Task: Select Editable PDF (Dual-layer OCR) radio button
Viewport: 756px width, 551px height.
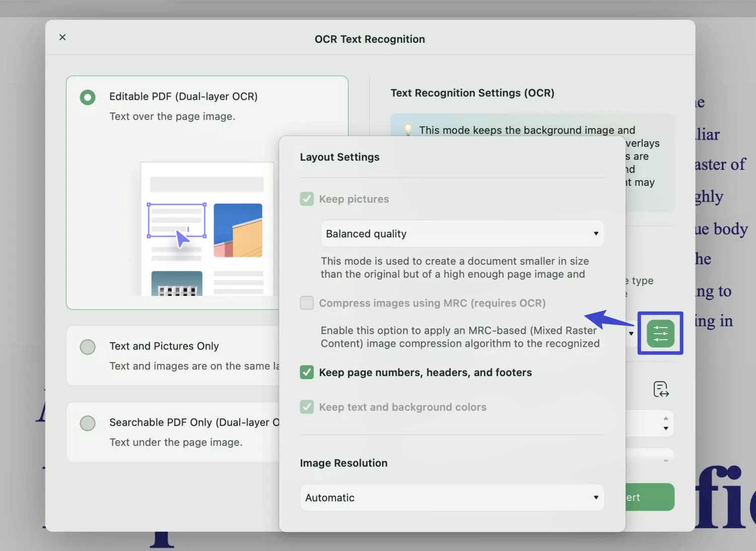Action: (88, 97)
